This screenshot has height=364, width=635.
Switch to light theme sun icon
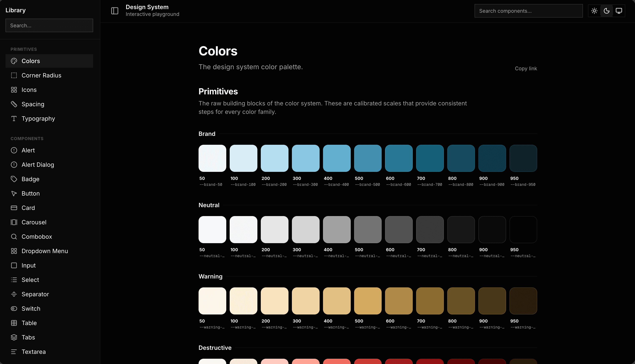[x=594, y=11]
